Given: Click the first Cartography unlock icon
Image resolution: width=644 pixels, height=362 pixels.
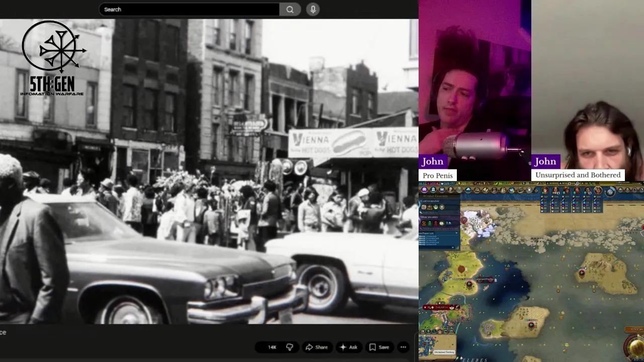Looking at the screenshot, I should tap(424, 207).
